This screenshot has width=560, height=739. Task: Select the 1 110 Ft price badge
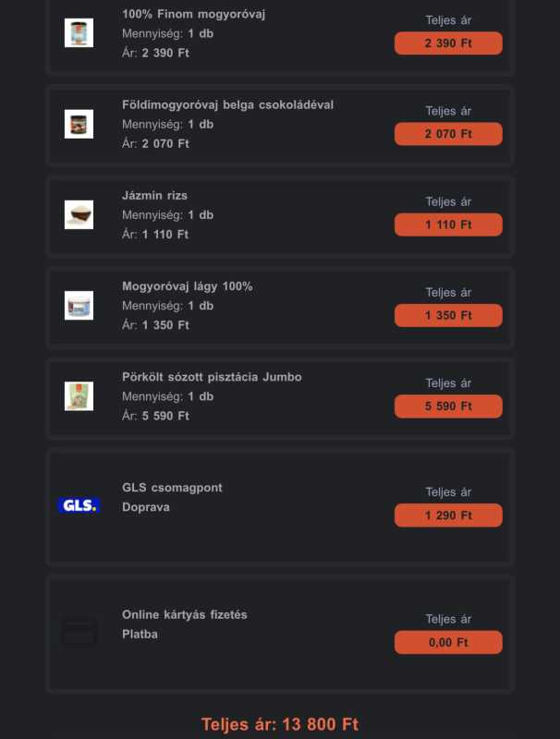tap(448, 224)
